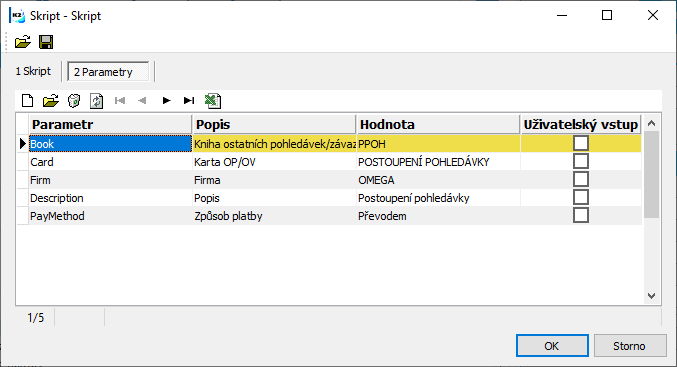Go to next record arrow

click(x=166, y=101)
